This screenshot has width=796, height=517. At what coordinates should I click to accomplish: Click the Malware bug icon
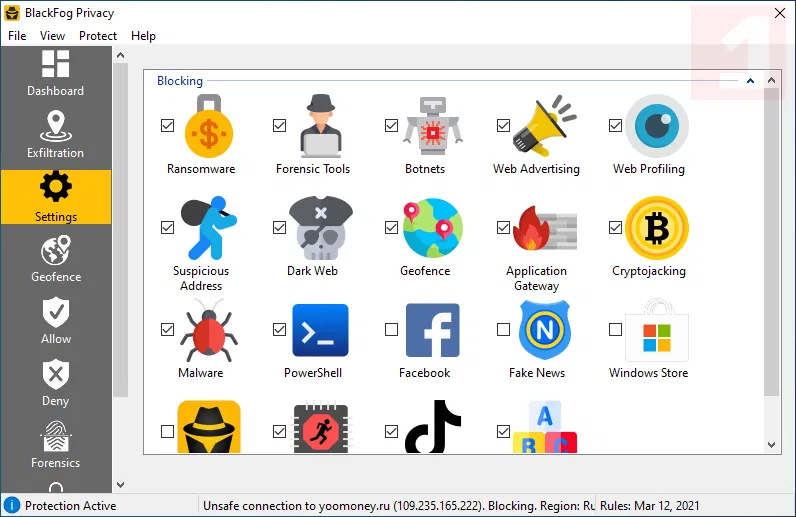209,330
